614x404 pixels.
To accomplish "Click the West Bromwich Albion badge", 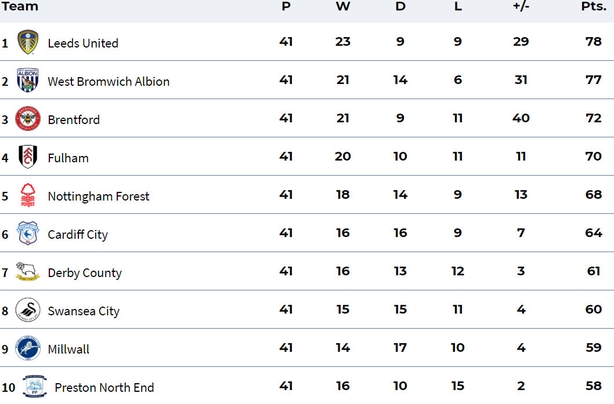I will click(x=27, y=80).
